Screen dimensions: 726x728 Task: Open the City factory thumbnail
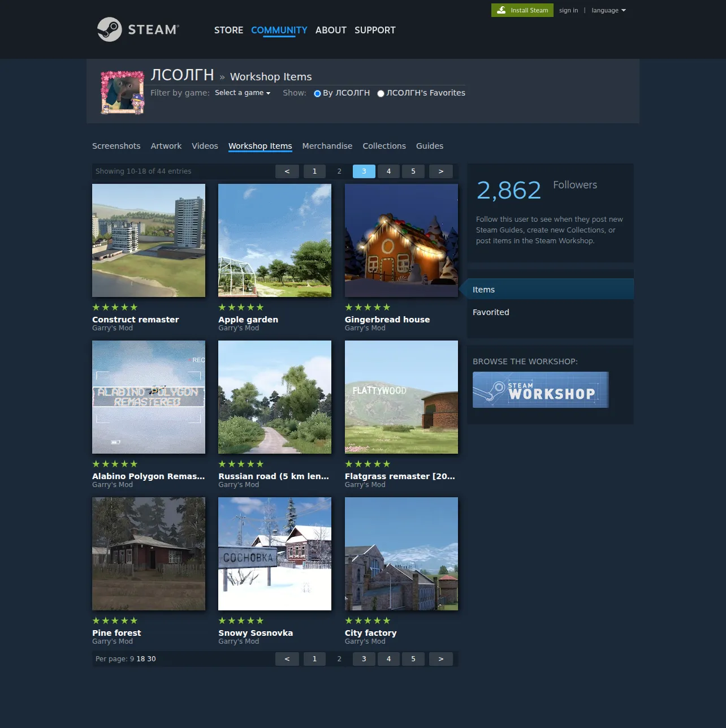coord(401,554)
